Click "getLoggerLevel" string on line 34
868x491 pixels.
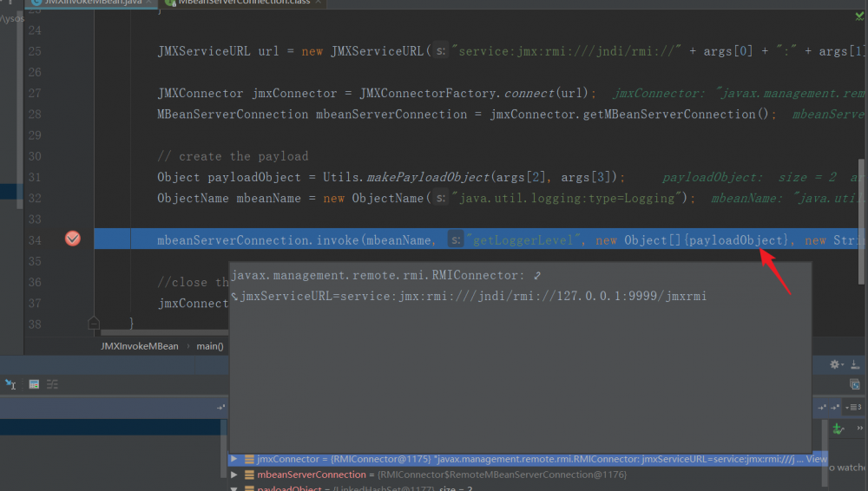click(523, 239)
